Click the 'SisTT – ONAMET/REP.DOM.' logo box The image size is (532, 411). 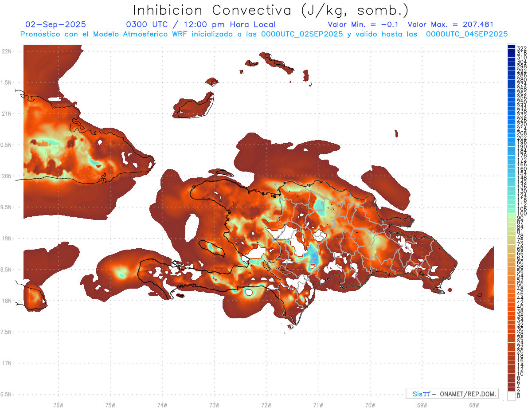tap(452, 394)
